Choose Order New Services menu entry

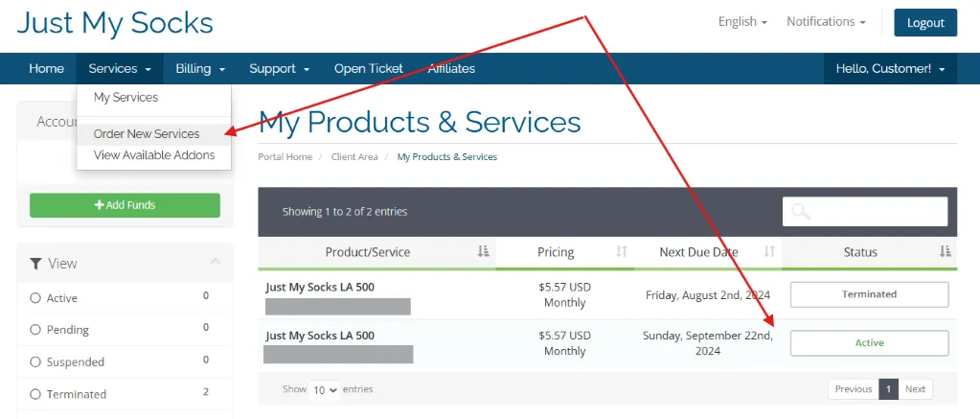(153, 134)
